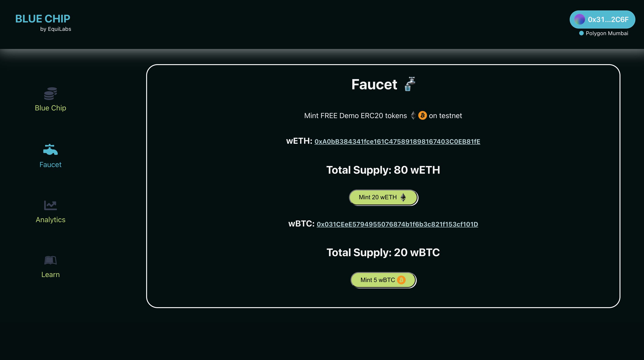Click the Polygon Mumbai network indicator icon
This screenshot has height=360, width=644.
[581, 33]
